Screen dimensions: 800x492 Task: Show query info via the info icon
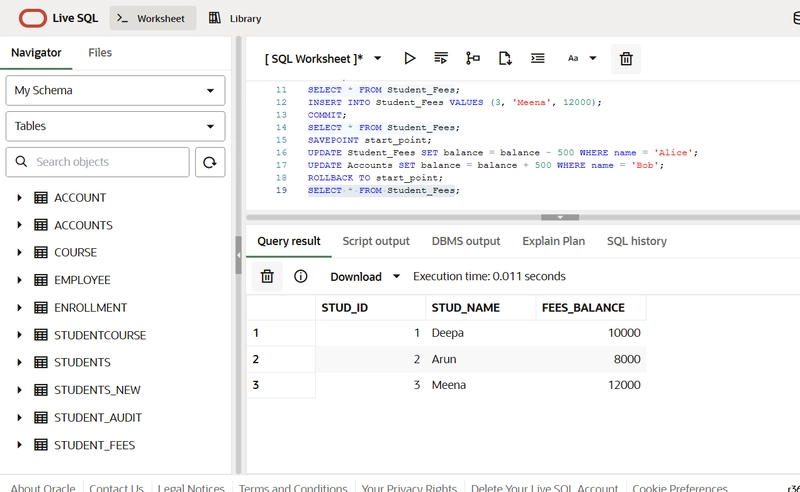point(301,277)
